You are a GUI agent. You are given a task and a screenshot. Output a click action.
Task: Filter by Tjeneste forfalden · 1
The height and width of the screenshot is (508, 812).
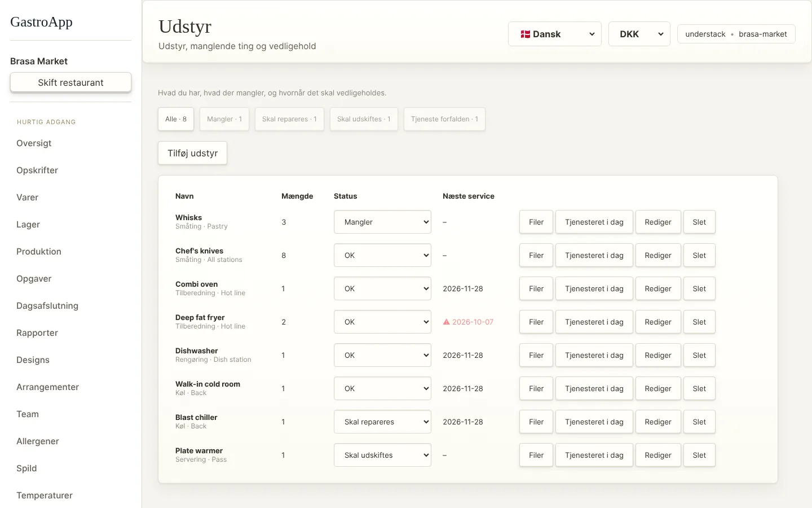[444, 119]
